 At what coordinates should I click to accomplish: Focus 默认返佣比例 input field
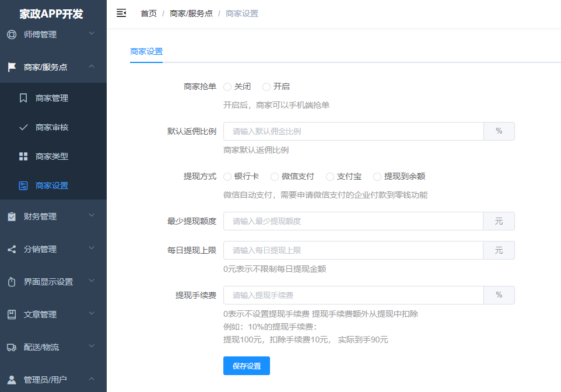(353, 131)
